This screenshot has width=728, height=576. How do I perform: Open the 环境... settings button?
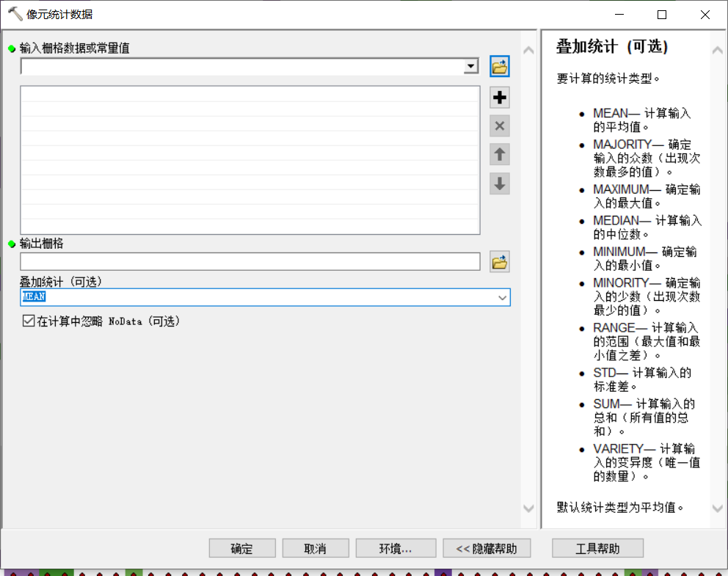pos(396,548)
